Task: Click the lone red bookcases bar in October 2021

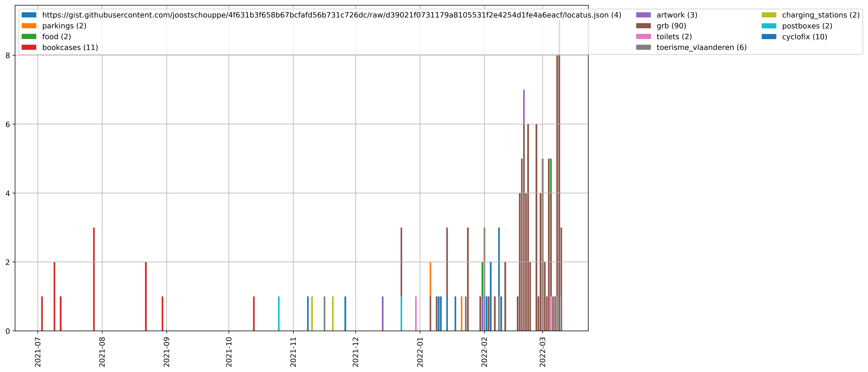Action: 254,314
